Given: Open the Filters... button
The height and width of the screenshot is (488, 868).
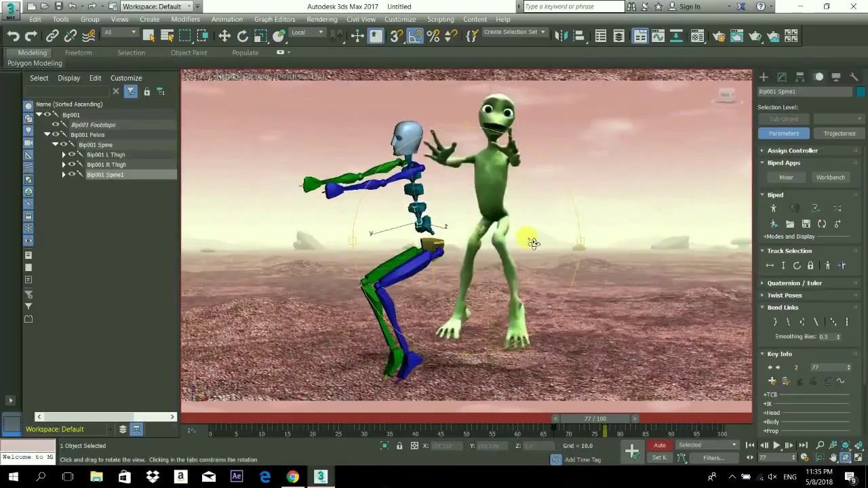Looking at the screenshot, I should click(x=713, y=457).
